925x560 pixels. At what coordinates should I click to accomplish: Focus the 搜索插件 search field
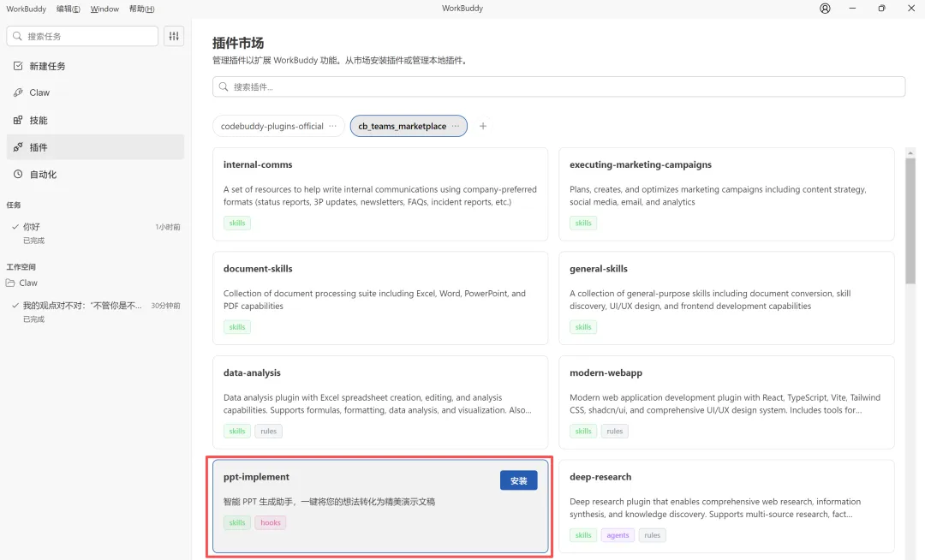coord(558,86)
